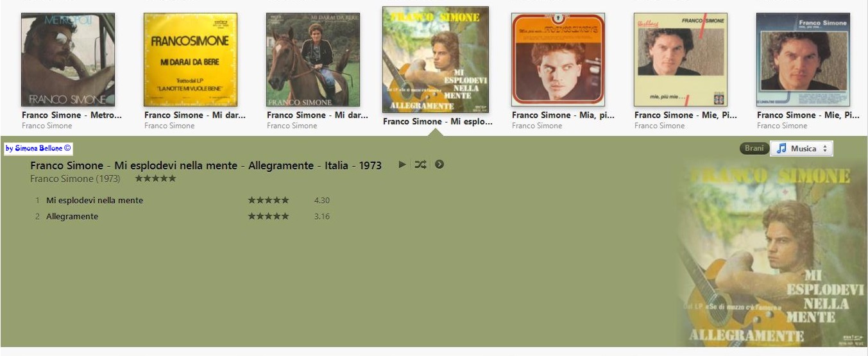868x356 pixels.
Task: Play the Mi esplodevi nella mente album
Action: point(402,164)
